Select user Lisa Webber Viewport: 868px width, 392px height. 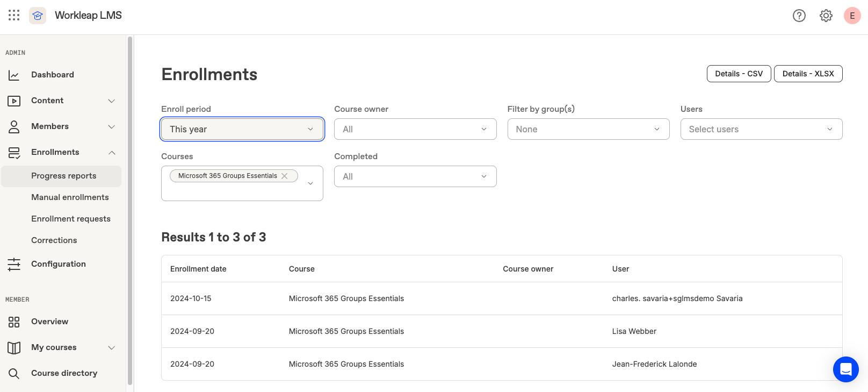[x=634, y=331]
